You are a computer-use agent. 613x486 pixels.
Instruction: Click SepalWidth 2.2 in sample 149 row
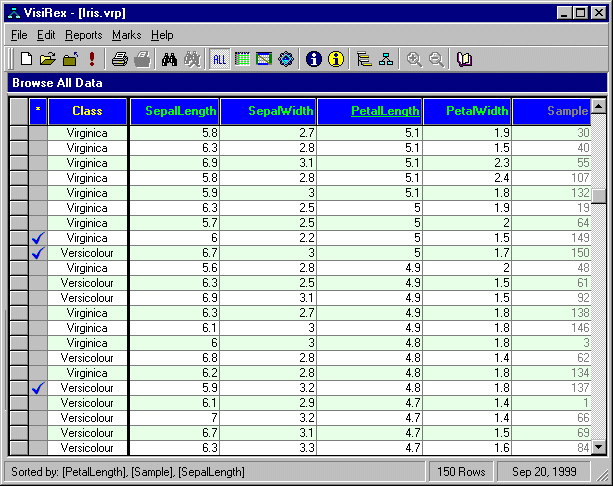268,238
